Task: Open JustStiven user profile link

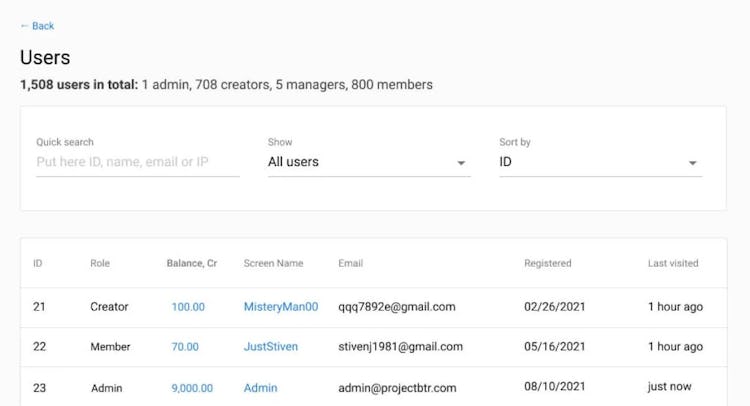Action: [x=270, y=347]
